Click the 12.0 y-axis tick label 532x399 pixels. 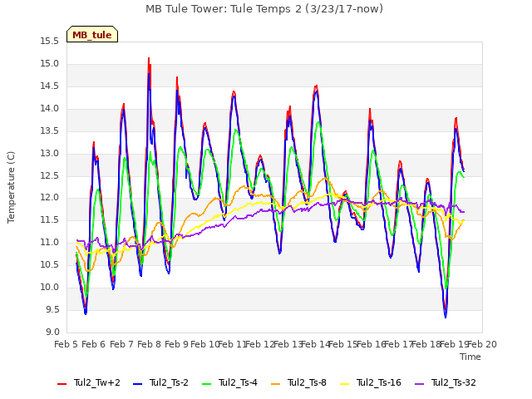50,198
